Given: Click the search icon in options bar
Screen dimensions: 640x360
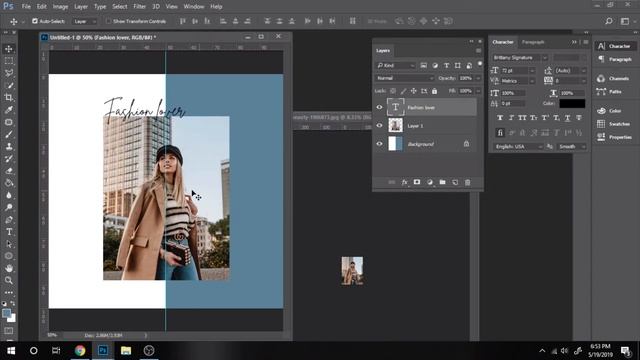Looking at the screenshot, I should (609, 21).
